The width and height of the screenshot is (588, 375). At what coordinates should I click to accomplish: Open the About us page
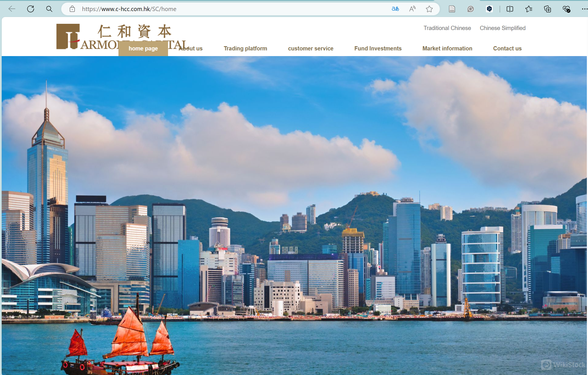pyautogui.click(x=190, y=48)
